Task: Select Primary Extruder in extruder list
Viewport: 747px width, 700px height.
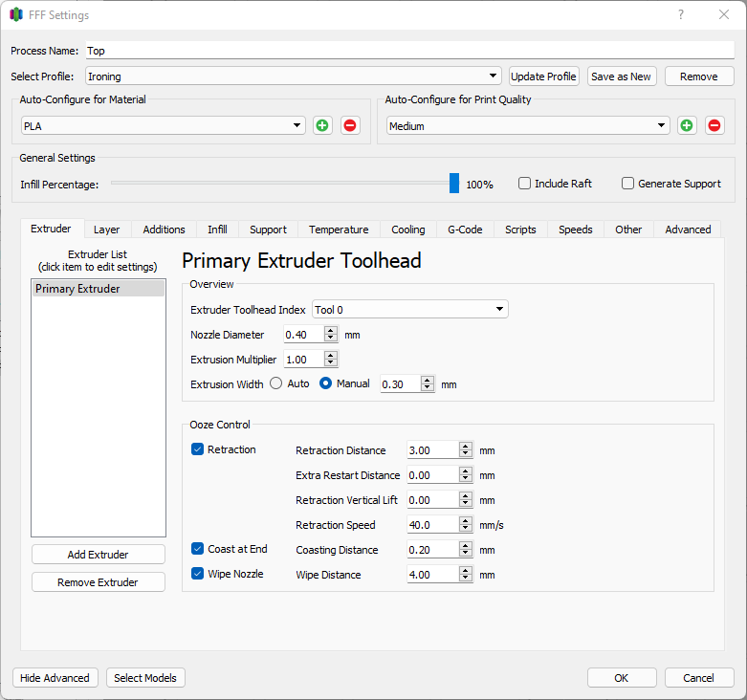Action: [99, 289]
